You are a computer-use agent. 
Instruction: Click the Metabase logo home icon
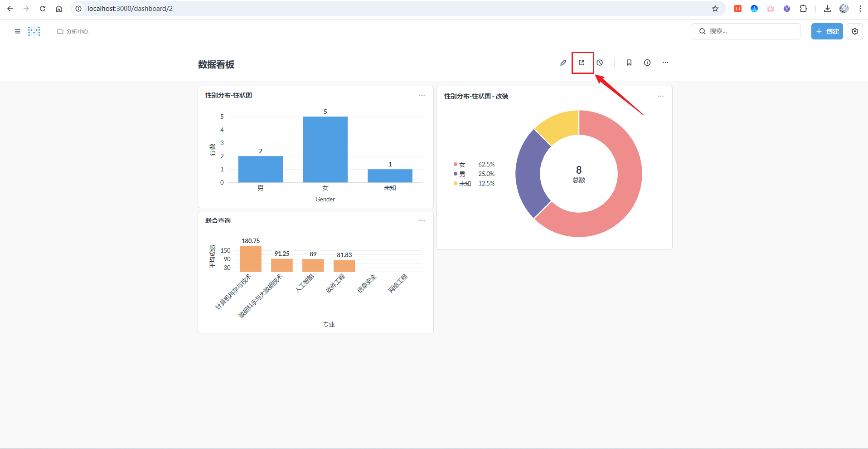tap(34, 31)
